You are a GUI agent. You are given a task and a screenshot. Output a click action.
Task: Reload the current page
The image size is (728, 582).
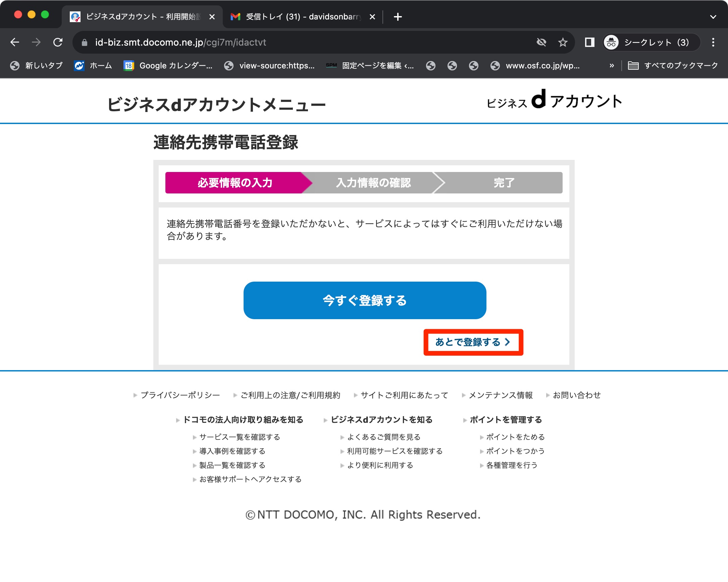pos(58,42)
